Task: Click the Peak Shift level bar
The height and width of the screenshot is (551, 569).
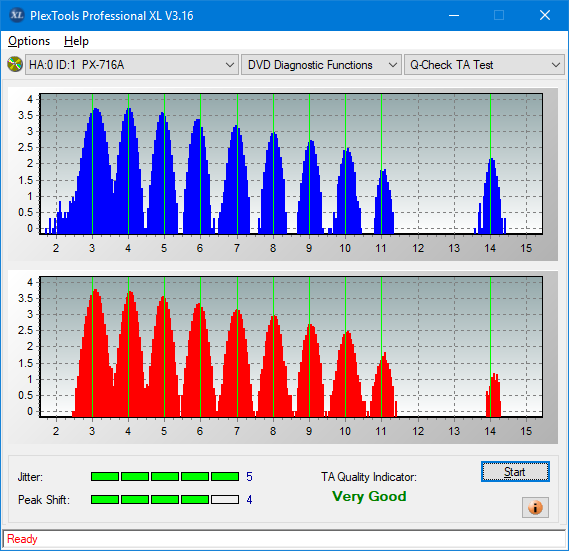Action: pyautogui.click(x=165, y=499)
